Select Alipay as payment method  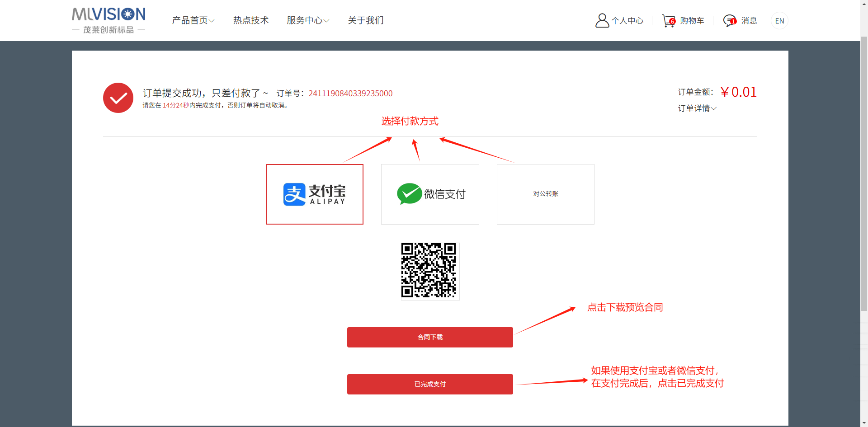click(x=315, y=194)
